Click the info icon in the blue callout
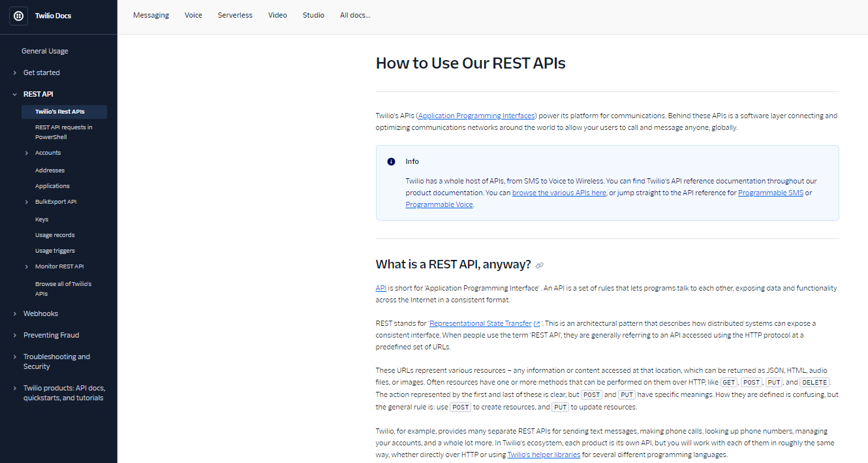This screenshot has width=868, height=463. click(391, 161)
